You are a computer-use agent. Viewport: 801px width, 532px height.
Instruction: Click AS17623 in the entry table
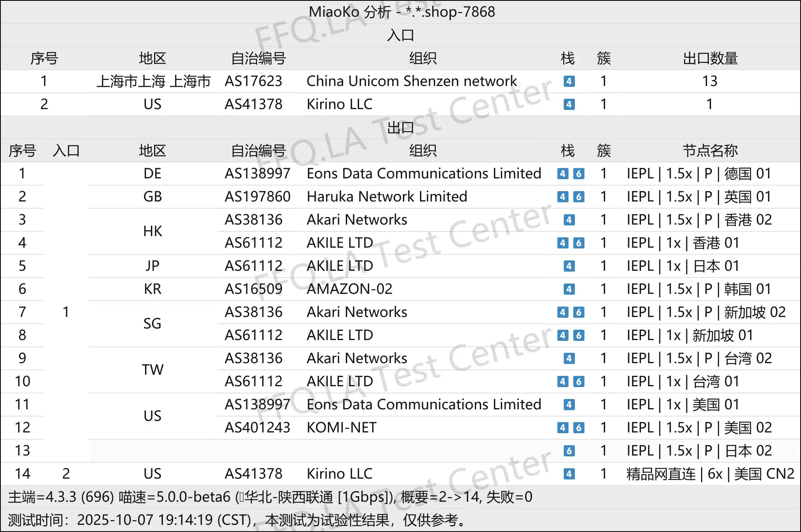[253, 81]
